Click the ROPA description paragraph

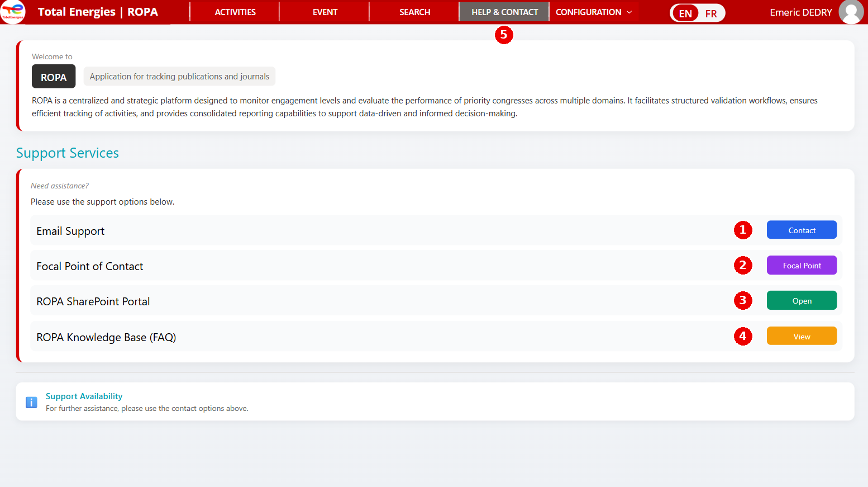(x=425, y=107)
